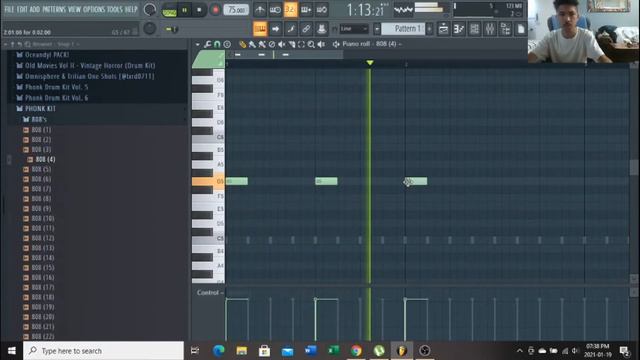Screen dimensions: 640x360
Task: Open the mixer icon
Action: pyautogui.click(x=490, y=29)
